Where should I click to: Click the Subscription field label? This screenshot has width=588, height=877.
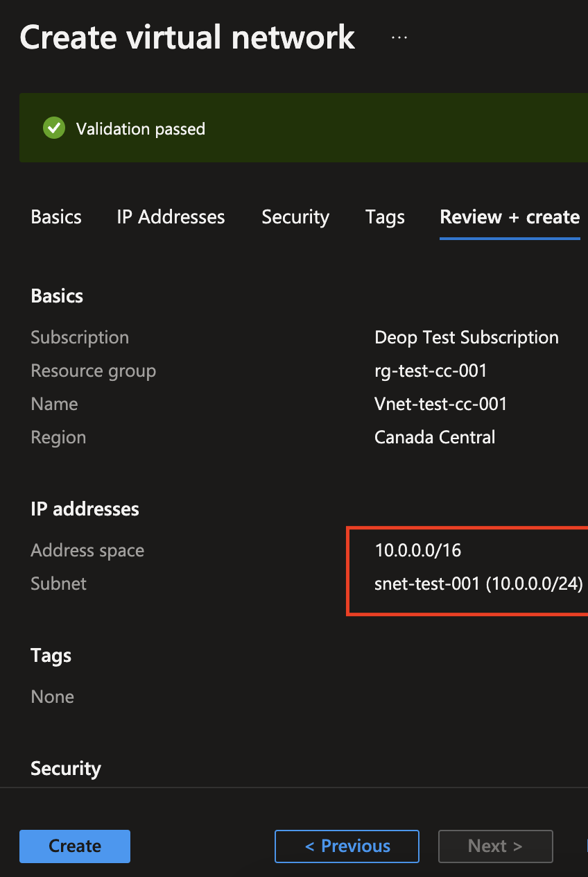[x=80, y=338]
